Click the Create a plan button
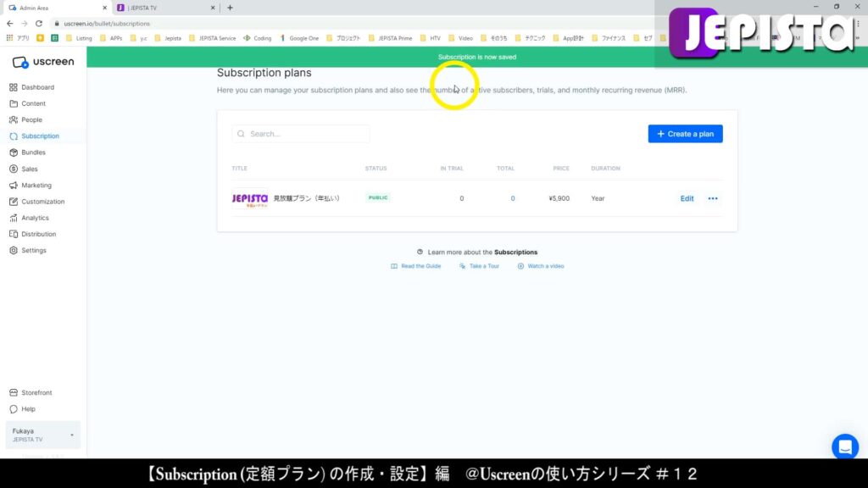Viewport: 868px width, 488px height. (685, 134)
